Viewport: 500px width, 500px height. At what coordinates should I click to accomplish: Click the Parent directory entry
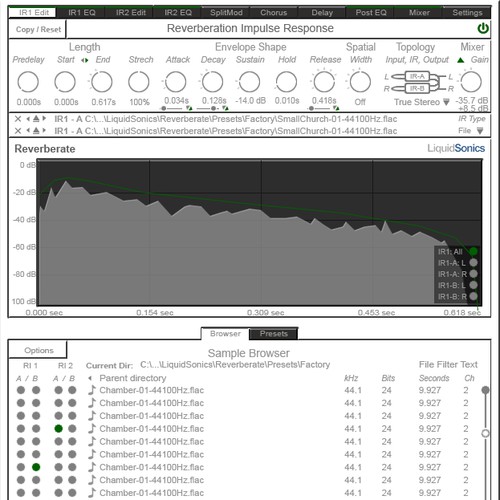point(133,378)
